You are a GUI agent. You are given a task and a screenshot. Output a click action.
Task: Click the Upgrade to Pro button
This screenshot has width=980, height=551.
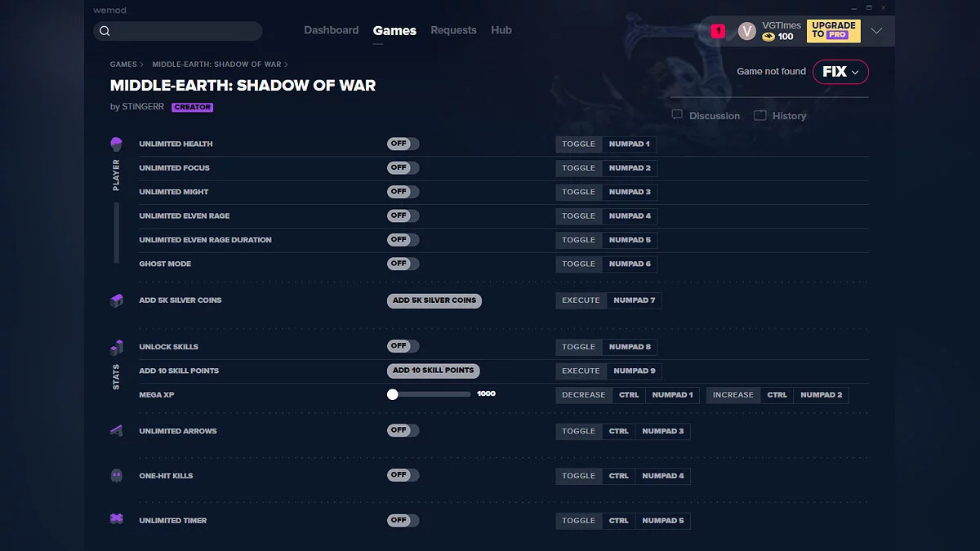point(833,31)
